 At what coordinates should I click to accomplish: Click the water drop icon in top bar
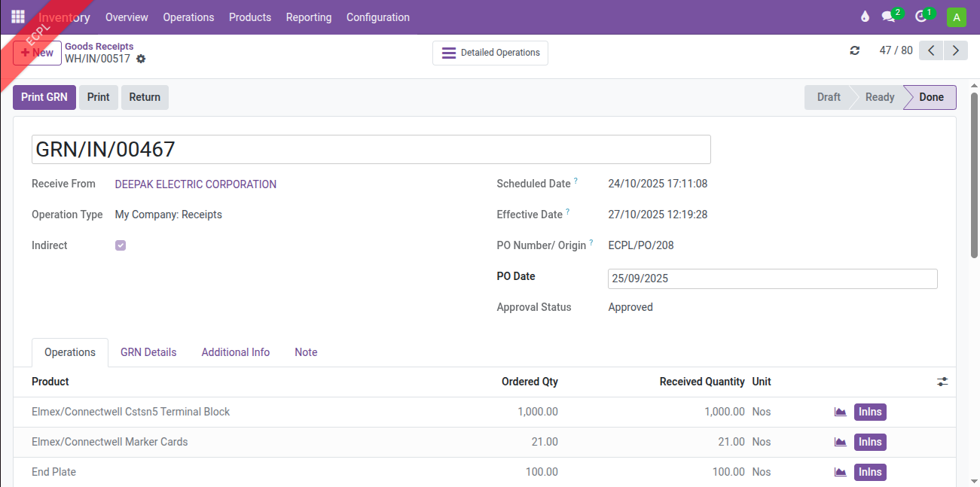click(x=865, y=17)
